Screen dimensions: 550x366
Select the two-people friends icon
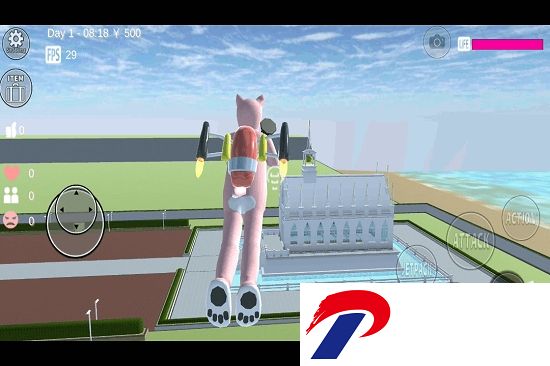click(x=11, y=195)
